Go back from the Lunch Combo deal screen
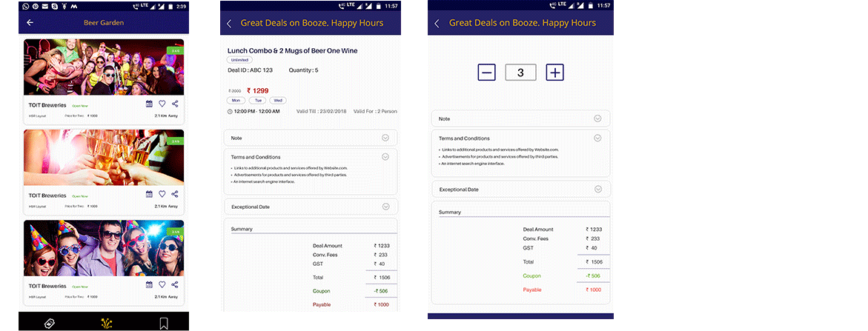The width and height of the screenshot is (868, 331). tap(229, 24)
